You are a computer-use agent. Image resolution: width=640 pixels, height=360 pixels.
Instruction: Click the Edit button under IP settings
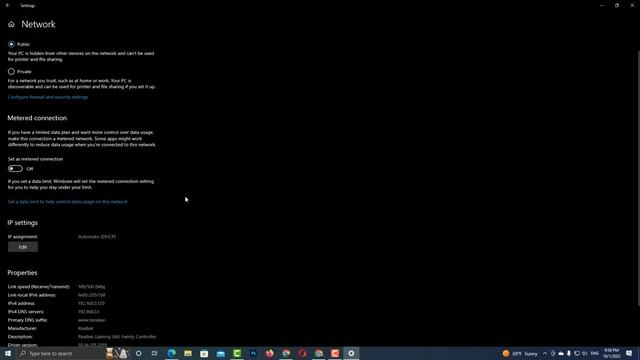click(23, 247)
